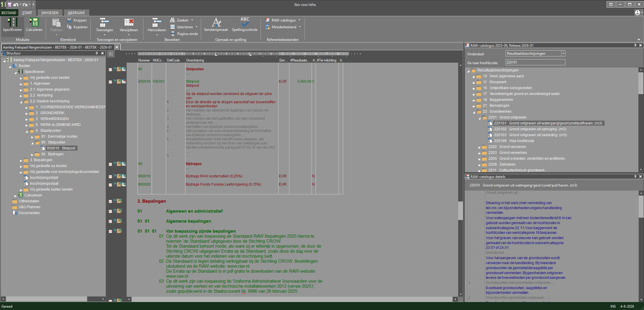Screen dimensions: 644x310
Task: Switch to the INVOEGEN ribbon tab
Action: (50, 13)
